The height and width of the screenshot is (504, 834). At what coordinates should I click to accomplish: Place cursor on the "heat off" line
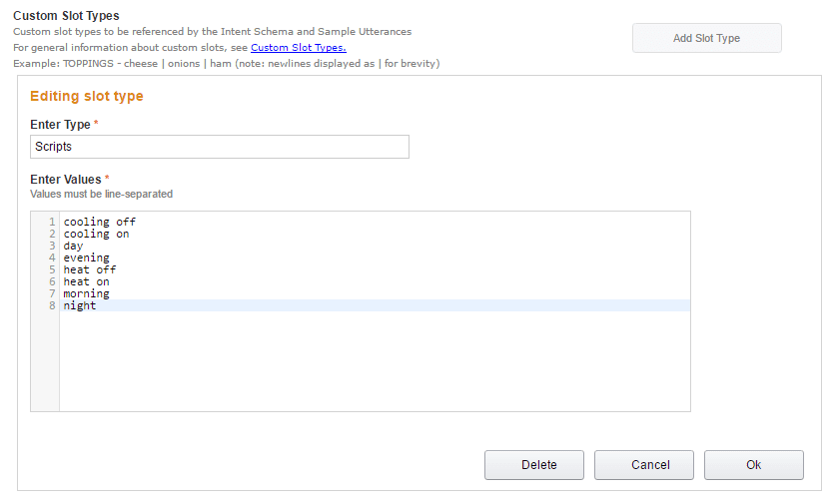point(90,269)
